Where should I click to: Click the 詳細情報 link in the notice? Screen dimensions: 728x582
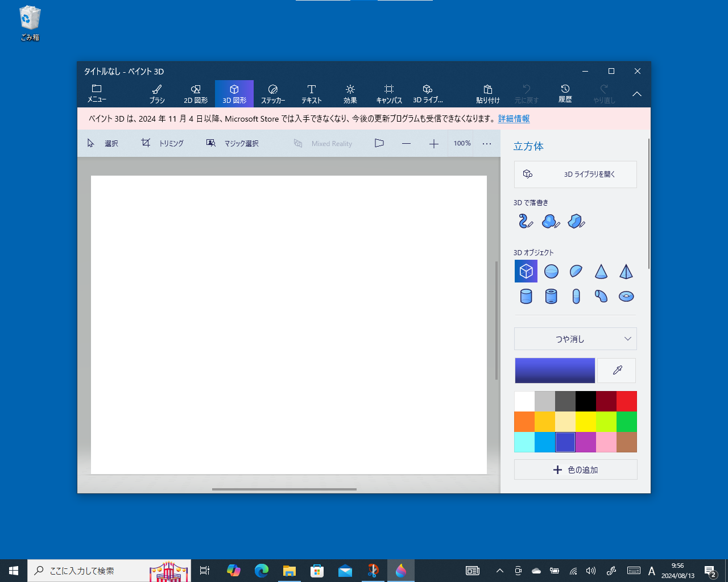[x=514, y=119]
